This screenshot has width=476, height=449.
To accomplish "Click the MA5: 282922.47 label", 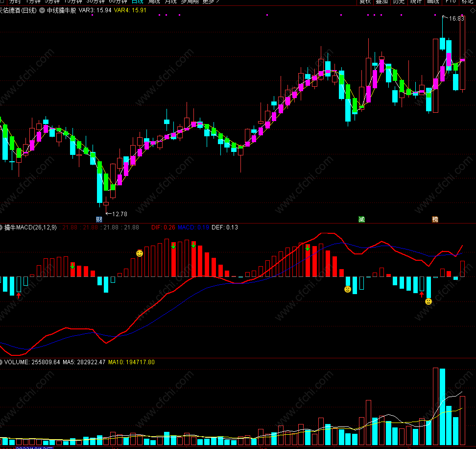I will (x=84, y=362).
